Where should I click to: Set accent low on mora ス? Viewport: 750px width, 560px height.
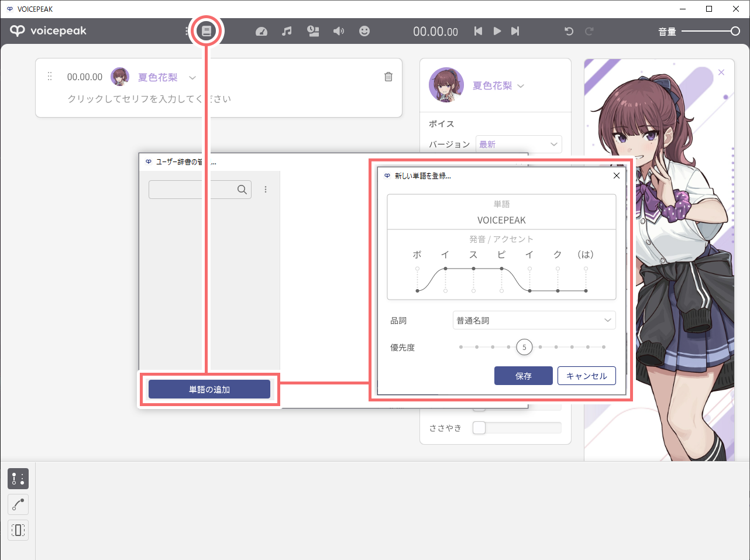tap(473, 291)
